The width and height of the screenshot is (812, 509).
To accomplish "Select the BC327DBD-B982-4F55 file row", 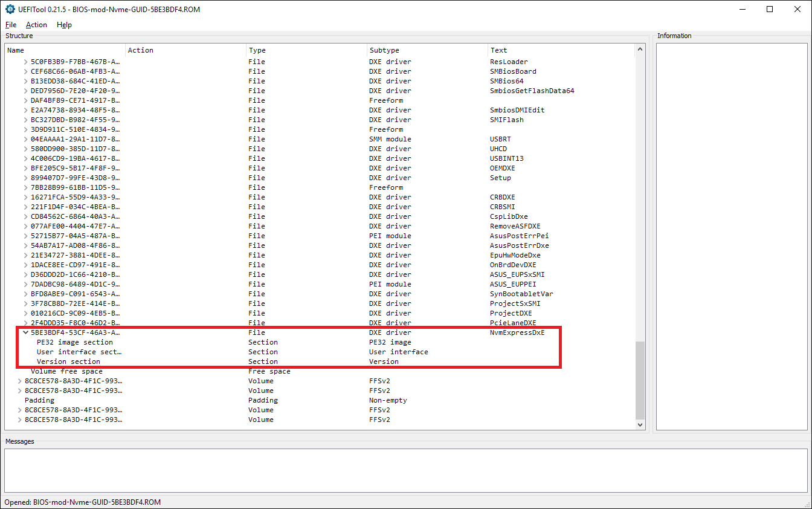I will [320, 120].
